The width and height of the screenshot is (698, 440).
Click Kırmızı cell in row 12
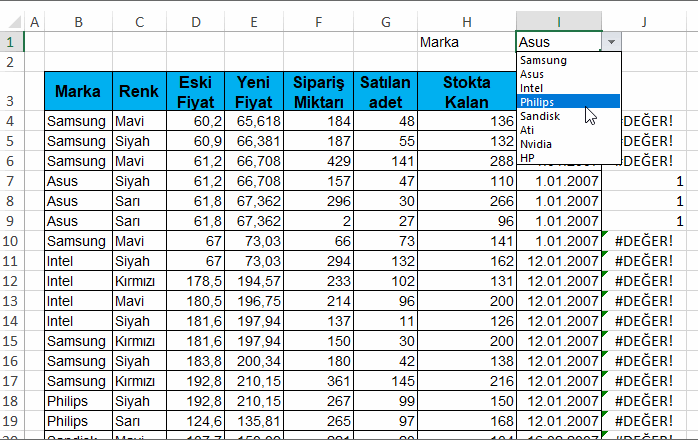pyautogui.click(x=139, y=281)
